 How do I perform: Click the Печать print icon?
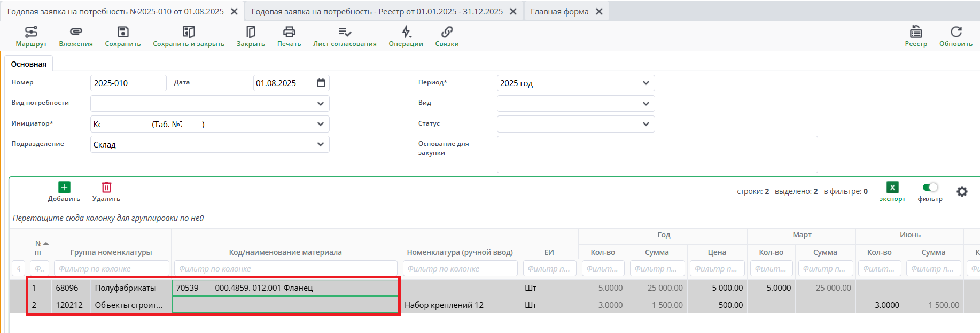(x=289, y=33)
